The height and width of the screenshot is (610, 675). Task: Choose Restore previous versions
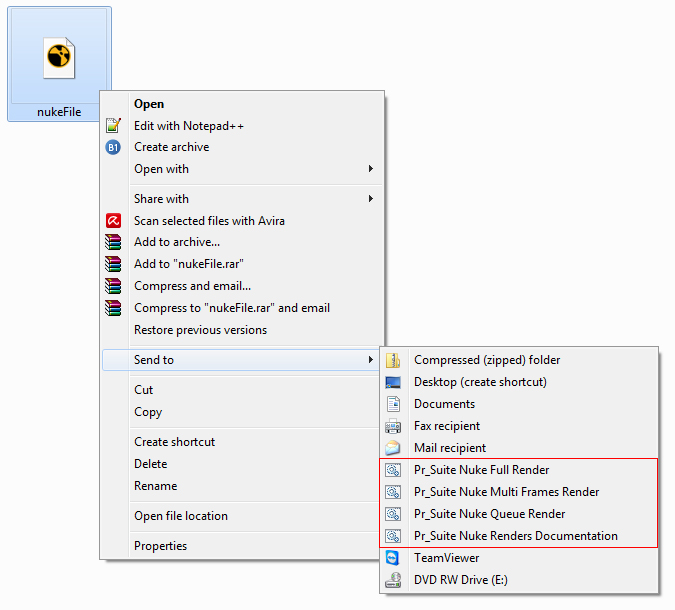click(x=200, y=330)
